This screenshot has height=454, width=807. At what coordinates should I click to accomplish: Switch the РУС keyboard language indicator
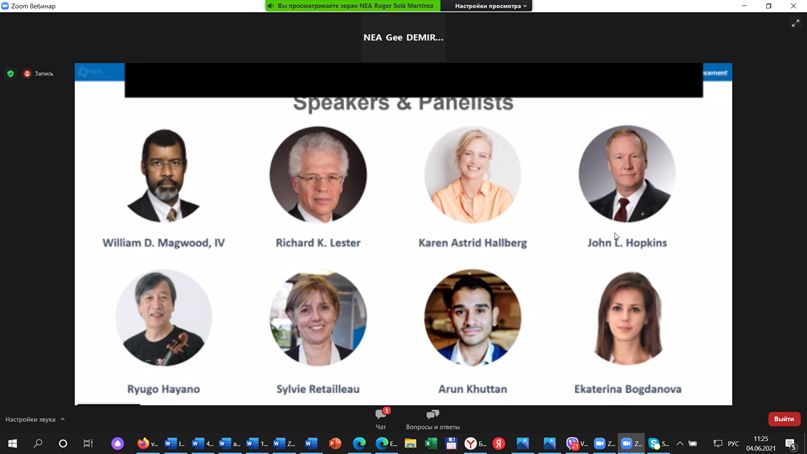click(733, 443)
